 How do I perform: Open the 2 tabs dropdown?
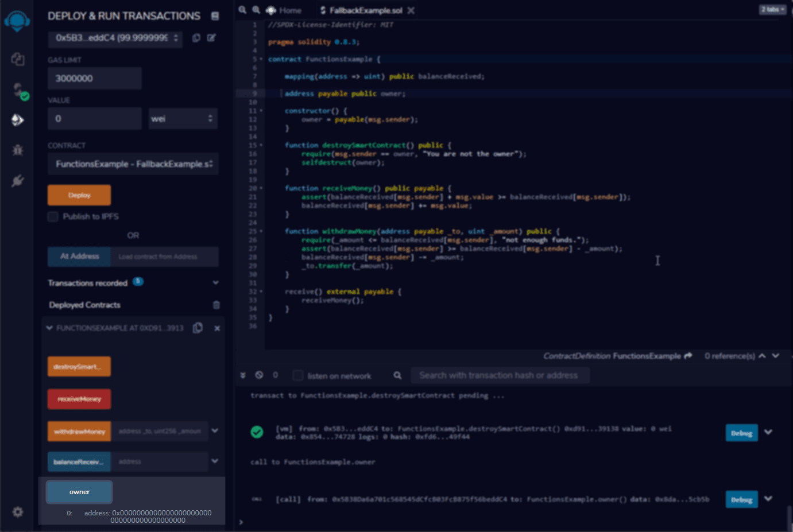pos(772,10)
